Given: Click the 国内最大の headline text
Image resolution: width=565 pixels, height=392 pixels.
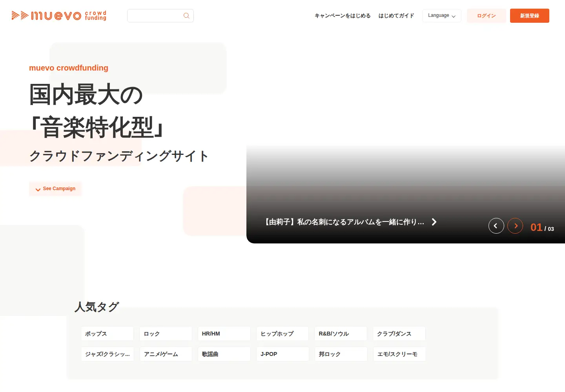Looking at the screenshot, I should tap(86, 94).
